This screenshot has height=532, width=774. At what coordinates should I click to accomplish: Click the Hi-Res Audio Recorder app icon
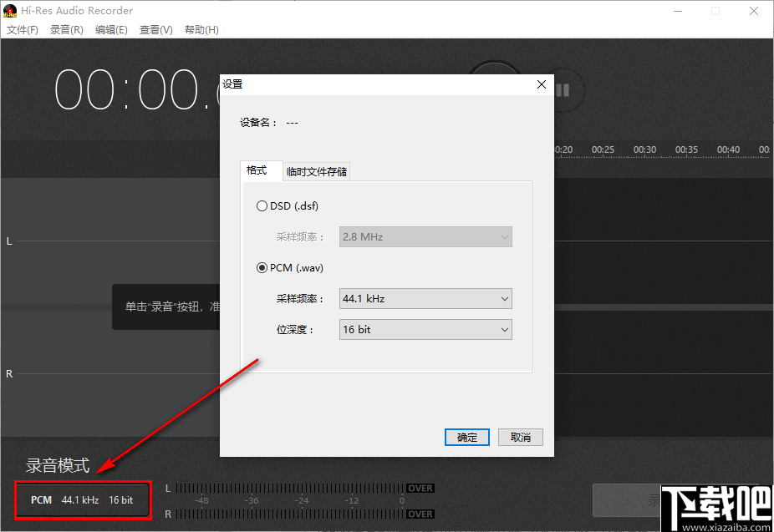tap(9, 10)
